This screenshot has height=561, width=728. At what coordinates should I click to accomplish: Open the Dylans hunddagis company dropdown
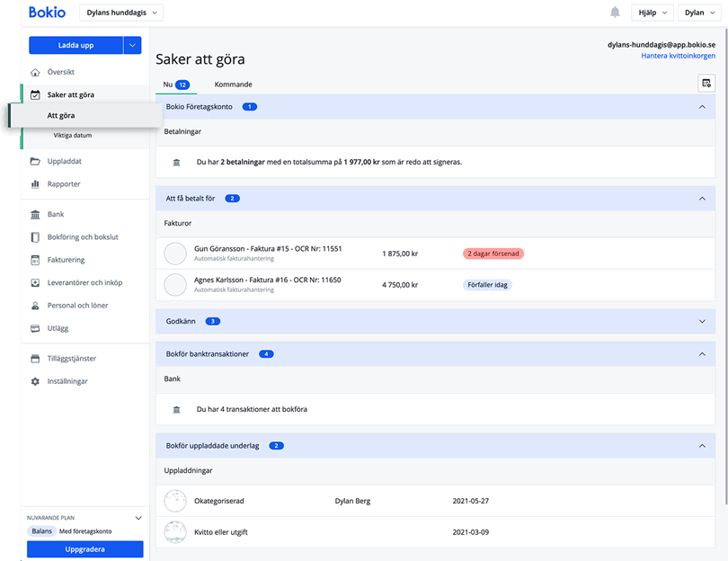click(122, 13)
